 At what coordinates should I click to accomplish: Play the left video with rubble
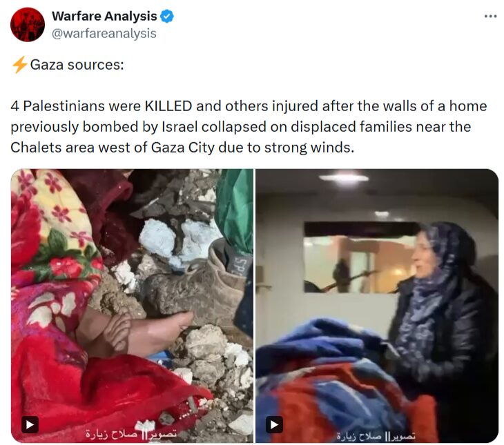pos(30,425)
